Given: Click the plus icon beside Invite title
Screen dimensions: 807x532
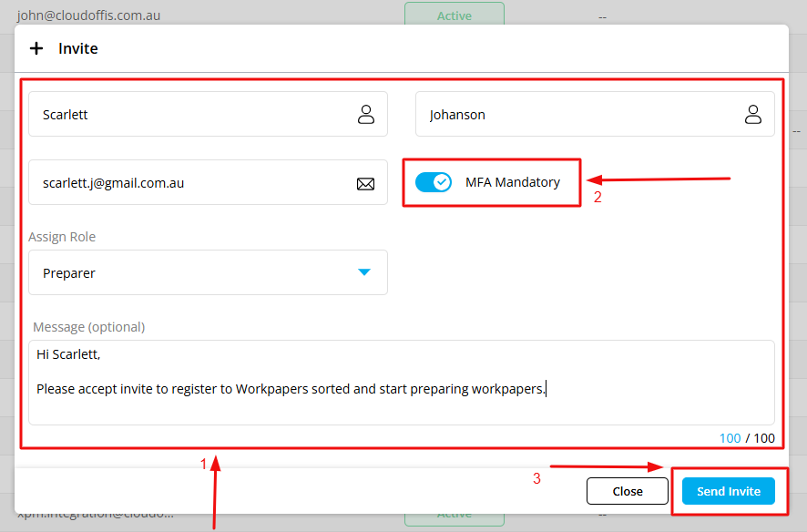Looking at the screenshot, I should [36, 48].
